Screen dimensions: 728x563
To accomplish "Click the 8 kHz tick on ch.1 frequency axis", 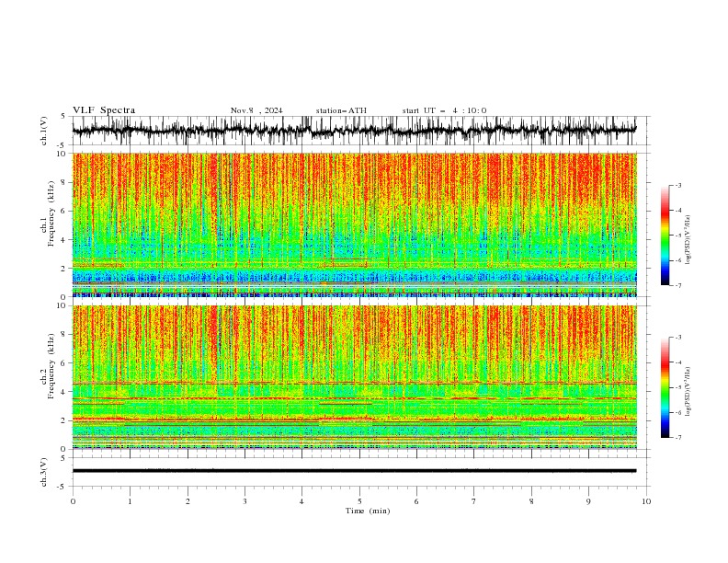I will [65, 182].
